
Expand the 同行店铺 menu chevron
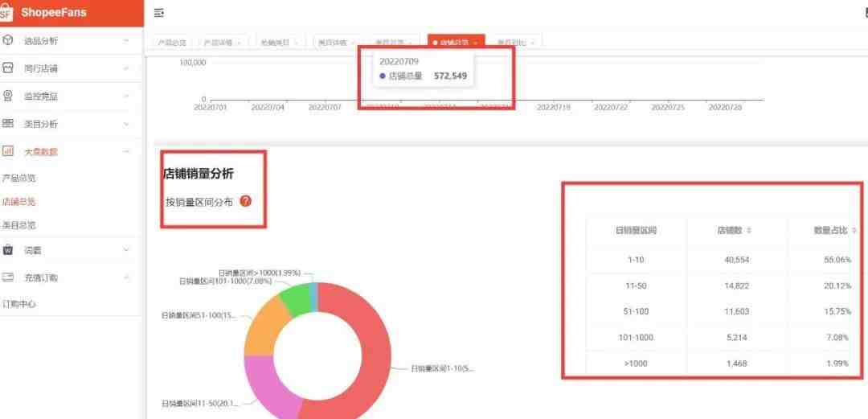click(126, 68)
